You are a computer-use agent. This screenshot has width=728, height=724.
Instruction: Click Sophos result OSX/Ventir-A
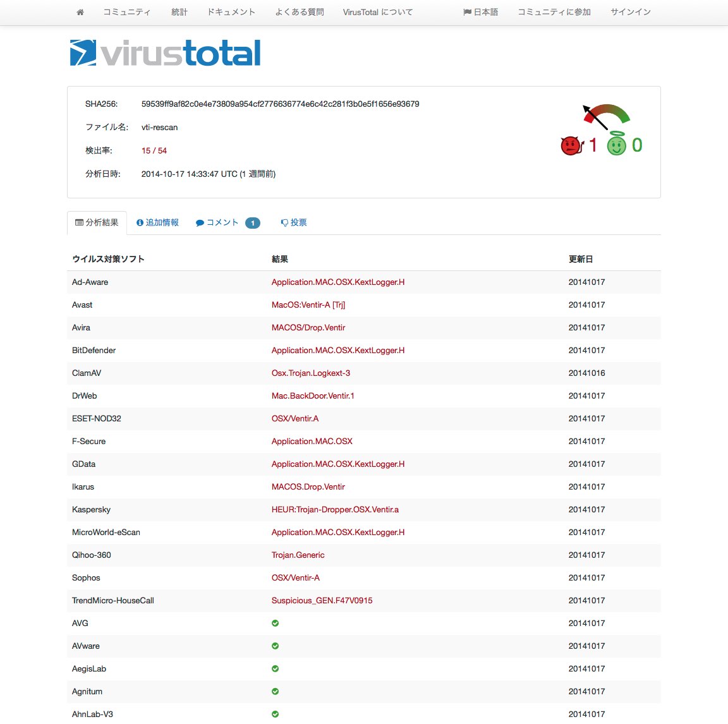296,578
